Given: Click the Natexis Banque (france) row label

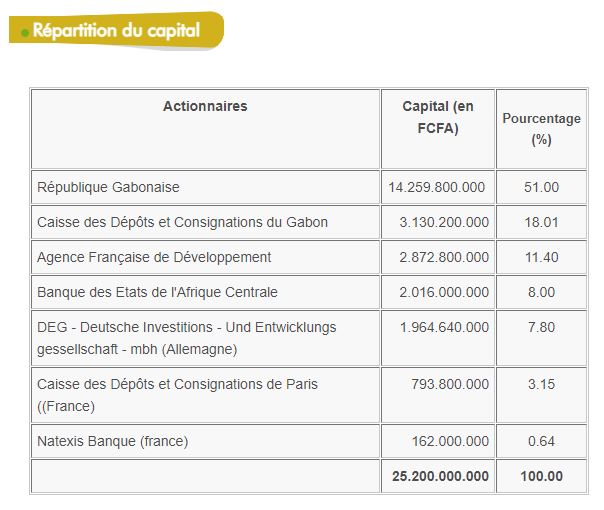Looking at the screenshot, I should (x=112, y=441).
